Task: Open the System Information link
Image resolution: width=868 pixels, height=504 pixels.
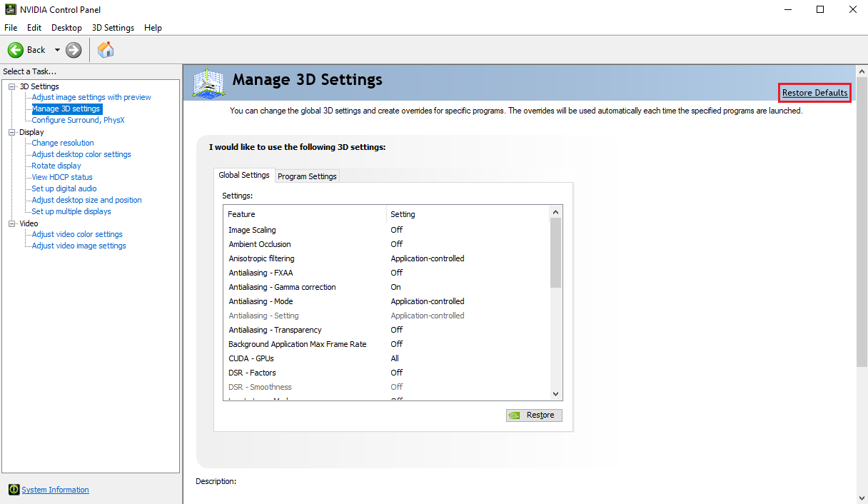Action: click(x=56, y=490)
